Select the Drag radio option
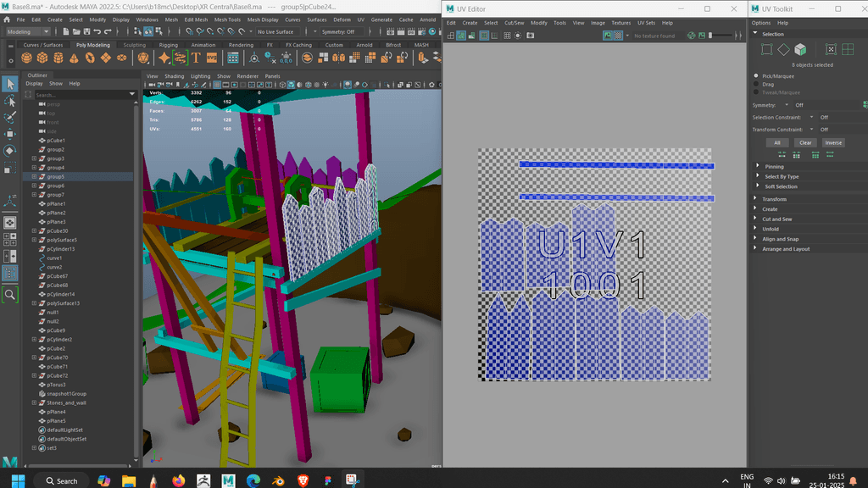The image size is (868, 488). click(756, 84)
